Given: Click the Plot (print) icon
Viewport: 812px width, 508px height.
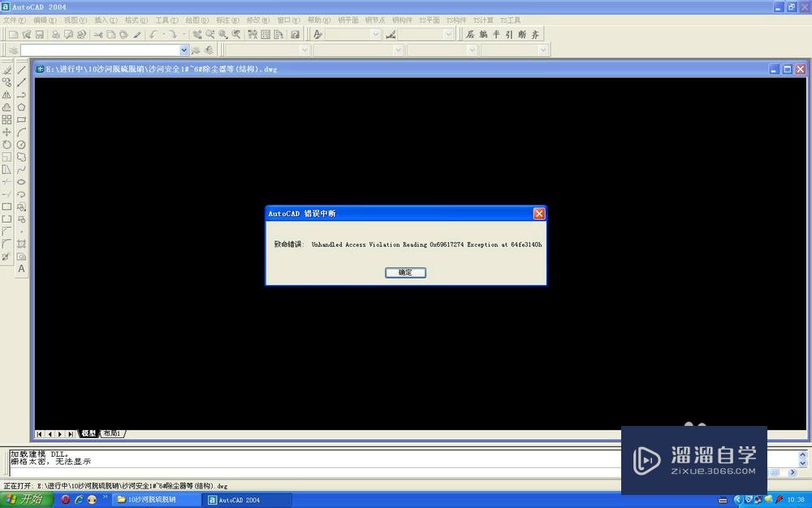Looking at the screenshot, I should pos(55,34).
